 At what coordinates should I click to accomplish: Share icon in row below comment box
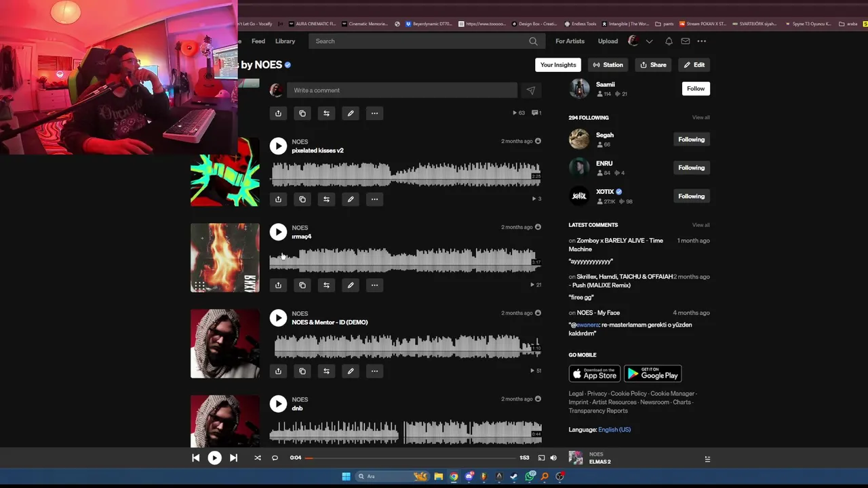click(x=278, y=113)
